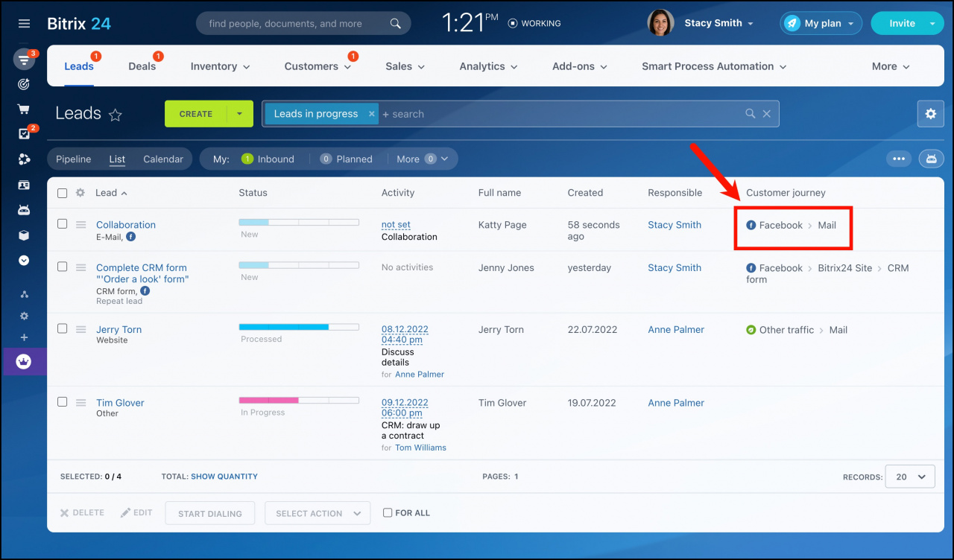This screenshot has width=954, height=560.
Task: Expand the Customers menu
Action: 318,66
